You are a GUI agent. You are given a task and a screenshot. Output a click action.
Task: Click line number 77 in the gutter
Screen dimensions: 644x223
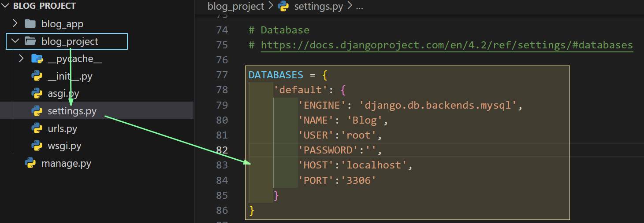point(222,75)
